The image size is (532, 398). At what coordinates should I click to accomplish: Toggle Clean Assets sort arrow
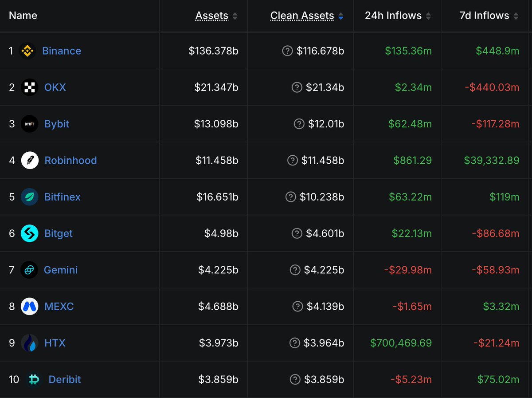[x=340, y=16]
